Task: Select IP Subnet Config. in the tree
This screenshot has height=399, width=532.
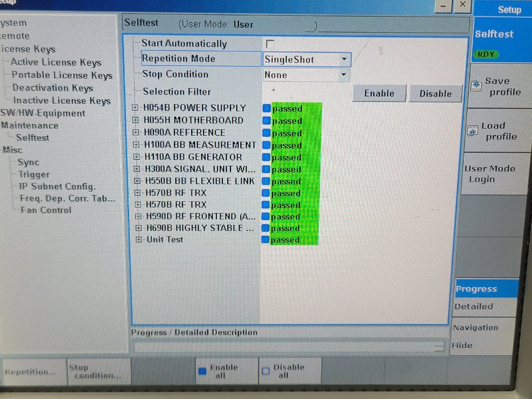Action: tap(57, 187)
